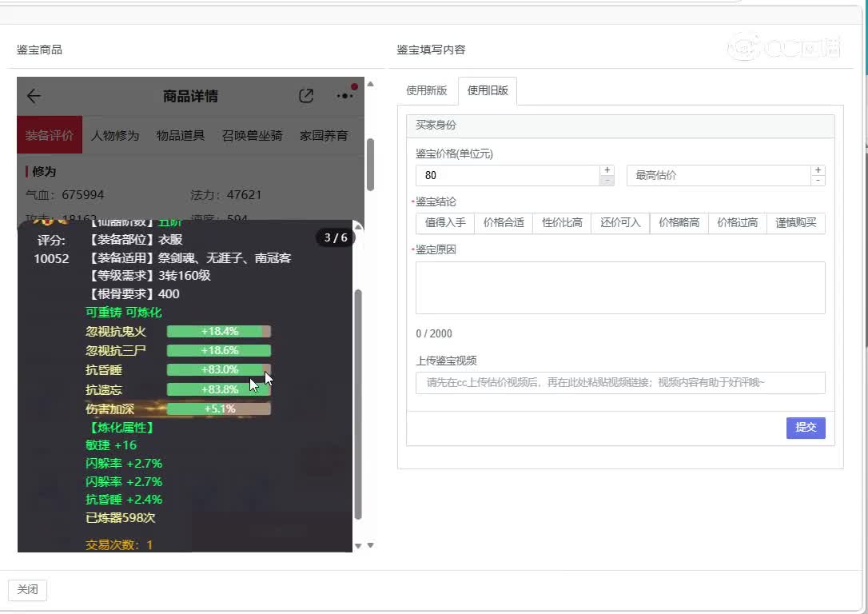The height and width of the screenshot is (614, 868).
Task: Increase 最高估价 with its plus stepper
Action: (x=818, y=170)
